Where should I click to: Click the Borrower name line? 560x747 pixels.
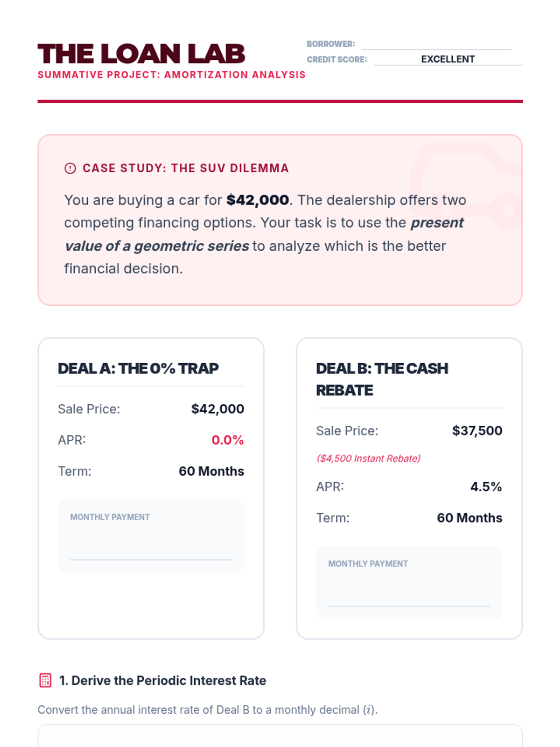pos(436,44)
